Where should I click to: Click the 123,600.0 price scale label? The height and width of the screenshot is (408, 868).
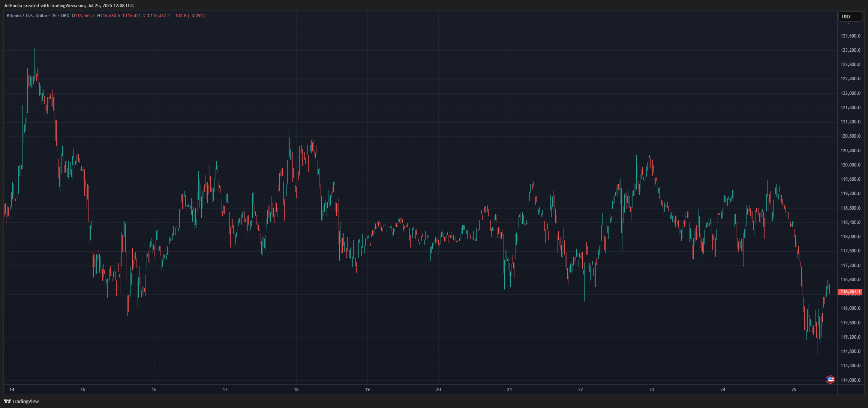(x=850, y=36)
